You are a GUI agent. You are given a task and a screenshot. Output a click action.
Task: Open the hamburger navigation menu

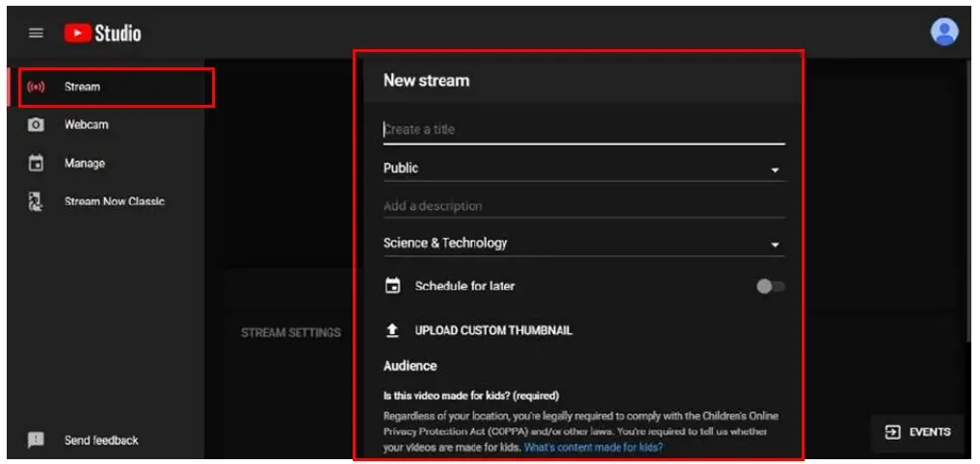(x=36, y=33)
